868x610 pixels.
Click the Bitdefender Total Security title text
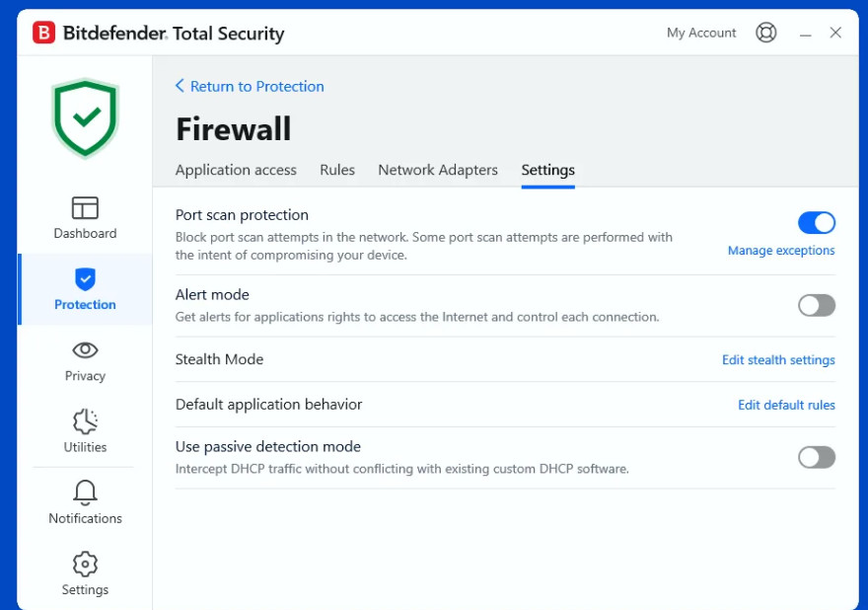tap(174, 34)
